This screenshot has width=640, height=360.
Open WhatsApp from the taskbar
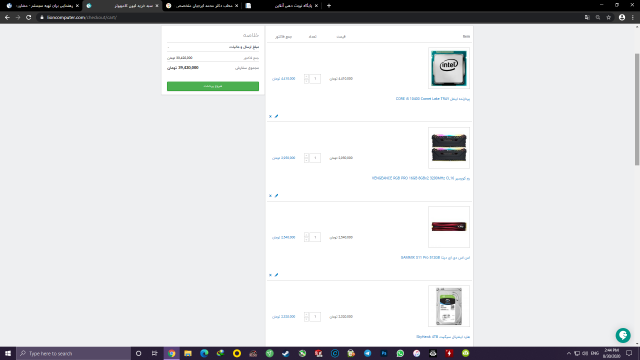tap(400, 353)
